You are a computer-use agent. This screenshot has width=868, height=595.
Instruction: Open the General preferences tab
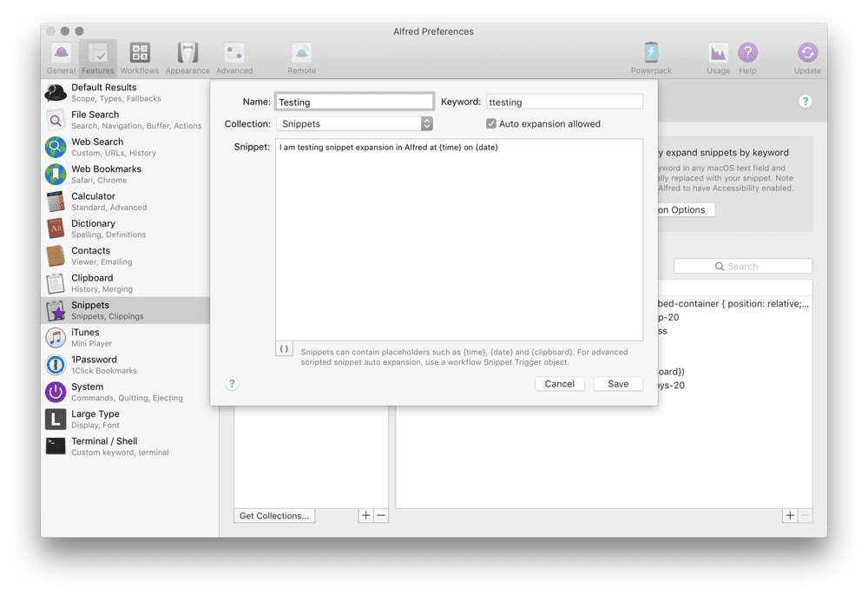[x=61, y=58]
